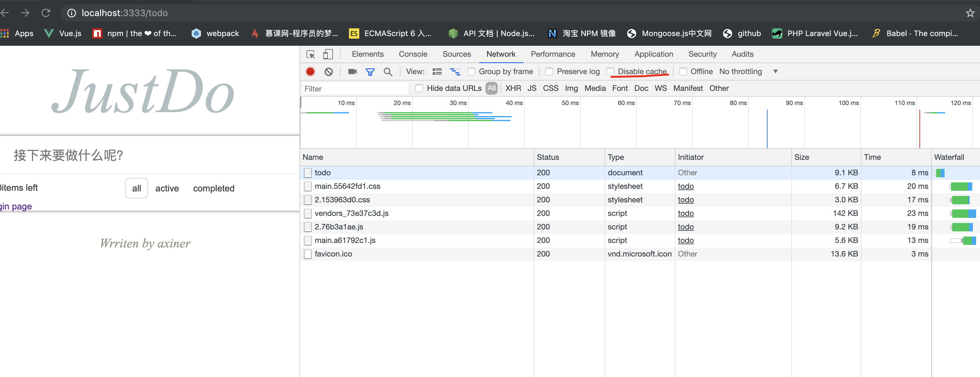Select the completed filter in JustDo
This screenshot has height=377, width=980.
213,188
